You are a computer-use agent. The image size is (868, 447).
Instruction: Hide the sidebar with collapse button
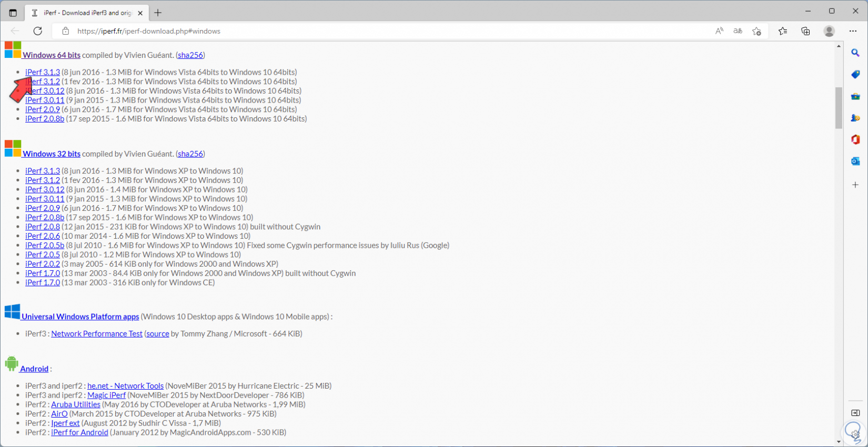pos(855,413)
